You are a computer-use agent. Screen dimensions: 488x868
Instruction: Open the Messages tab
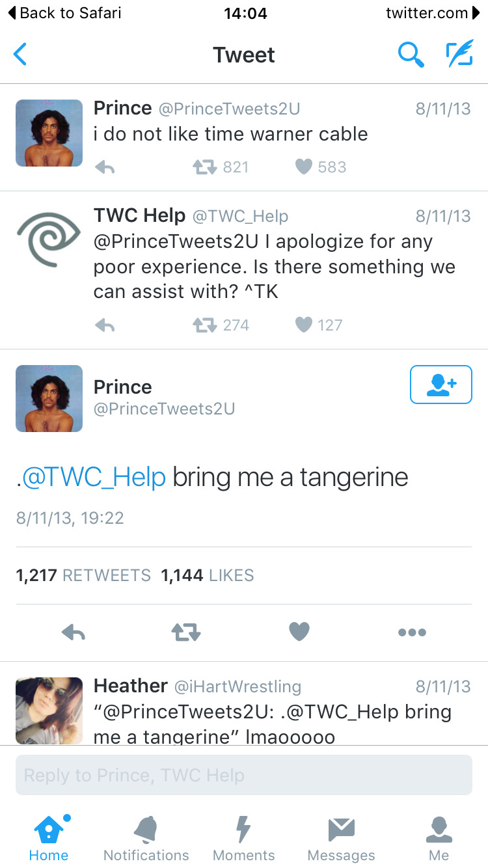coord(342,838)
